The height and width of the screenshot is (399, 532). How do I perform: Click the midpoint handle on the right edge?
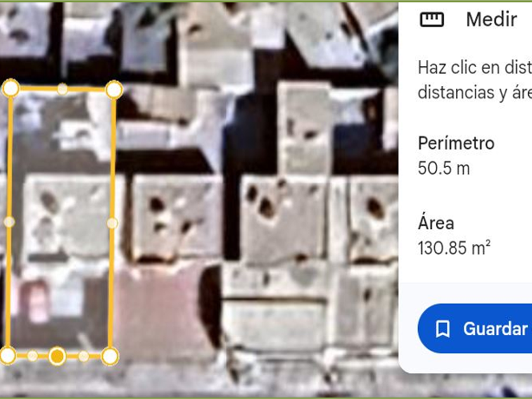pyautogui.click(x=112, y=223)
